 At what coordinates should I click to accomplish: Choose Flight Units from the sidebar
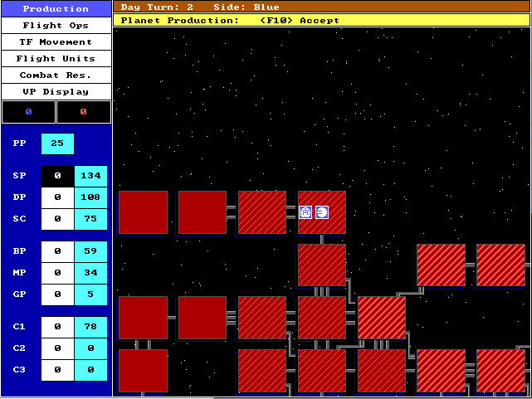(56, 58)
